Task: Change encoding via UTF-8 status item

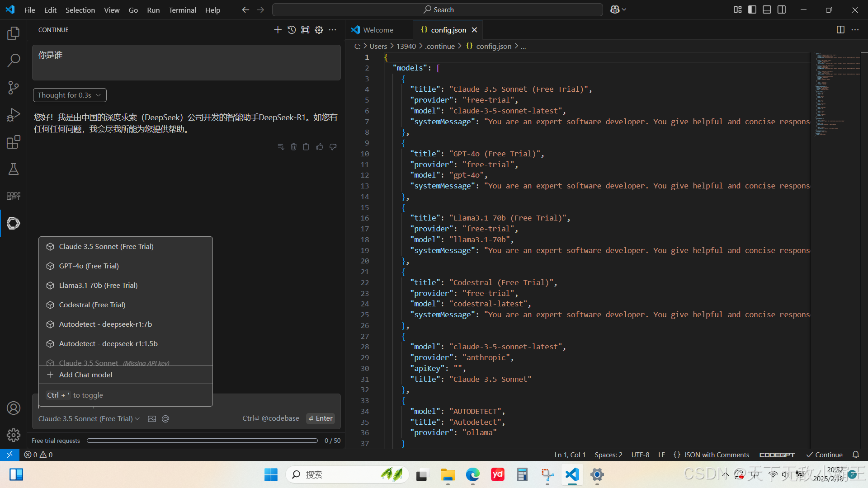Action: pyautogui.click(x=640, y=455)
